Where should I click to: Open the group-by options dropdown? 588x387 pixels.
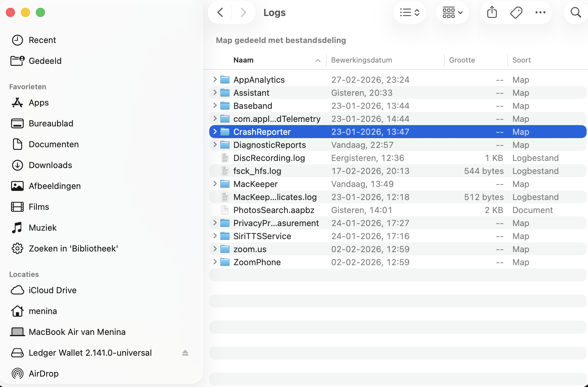click(452, 13)
